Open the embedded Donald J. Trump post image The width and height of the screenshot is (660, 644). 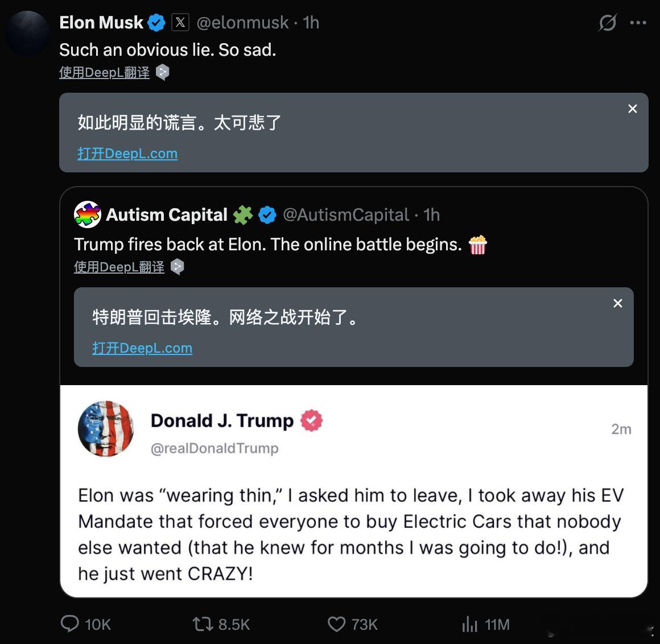point(353,491)
